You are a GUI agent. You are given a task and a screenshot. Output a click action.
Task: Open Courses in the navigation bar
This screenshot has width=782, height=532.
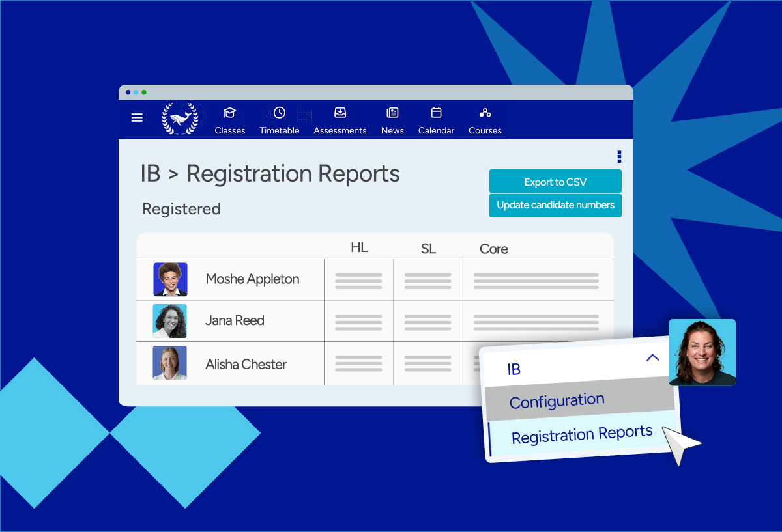click(485, 120)
